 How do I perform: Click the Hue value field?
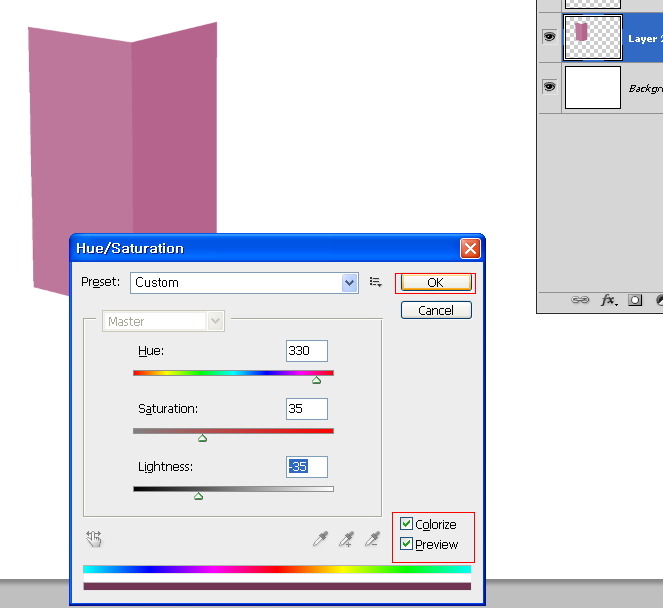coord(307,351)
